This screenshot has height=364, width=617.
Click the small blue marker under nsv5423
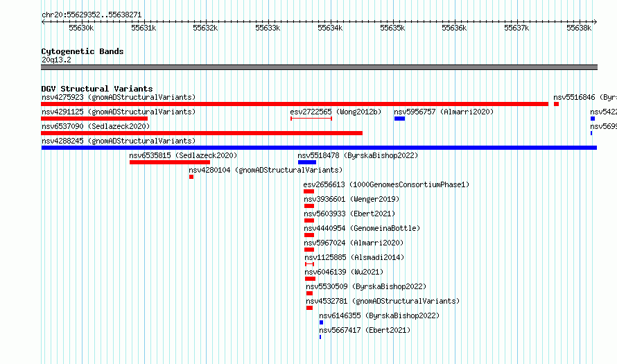coord(593,119)
